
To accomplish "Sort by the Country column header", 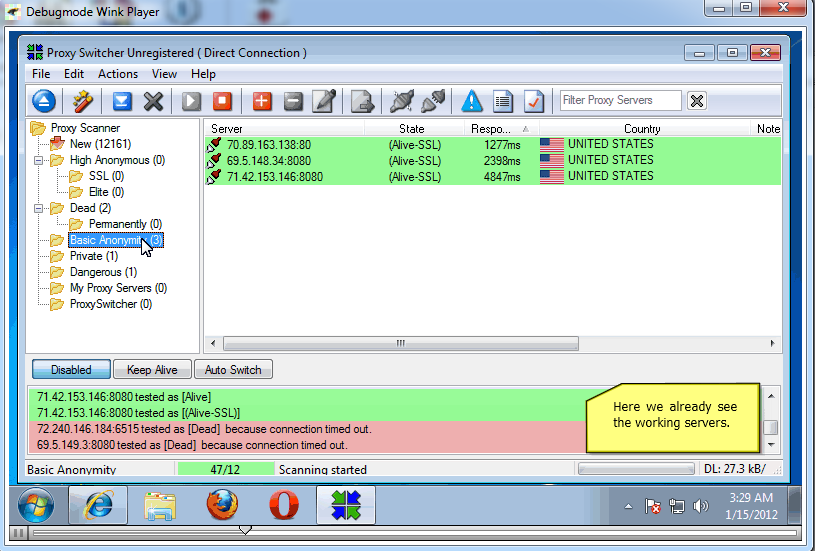I will (645, 128).
